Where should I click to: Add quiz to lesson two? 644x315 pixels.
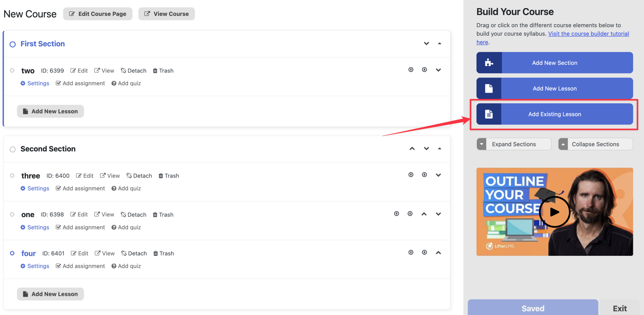pos(126,83)
